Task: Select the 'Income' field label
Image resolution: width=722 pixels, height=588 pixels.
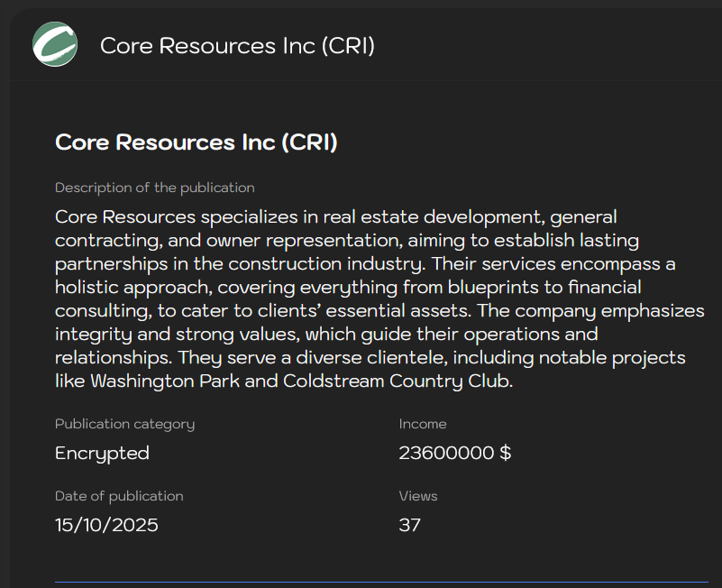Action: click(423, 424)
